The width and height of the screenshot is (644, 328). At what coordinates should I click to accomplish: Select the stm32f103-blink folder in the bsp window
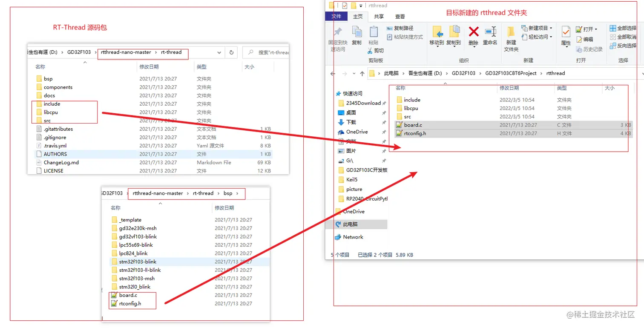click(190, 262)
